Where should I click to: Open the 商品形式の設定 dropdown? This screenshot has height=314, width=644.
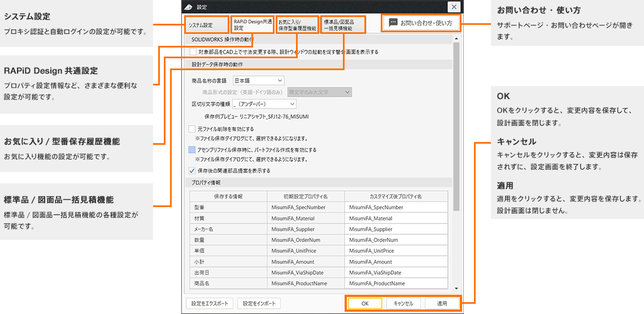point(319,92)
